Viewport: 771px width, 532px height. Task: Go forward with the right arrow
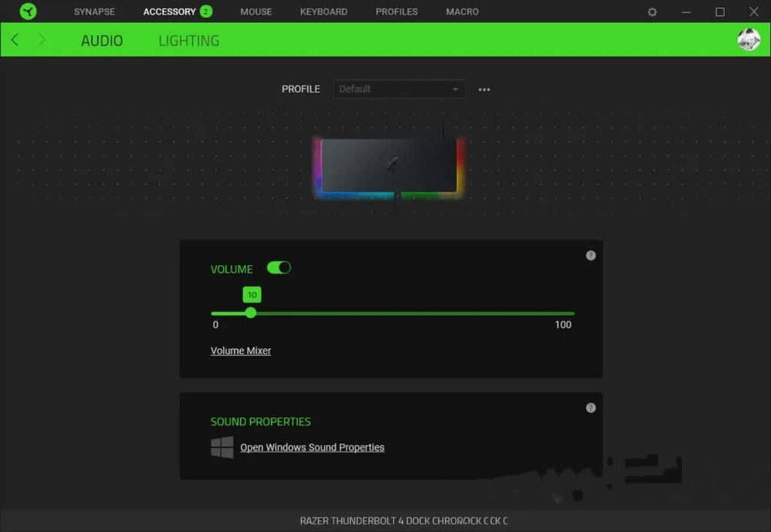pos(42,40)
